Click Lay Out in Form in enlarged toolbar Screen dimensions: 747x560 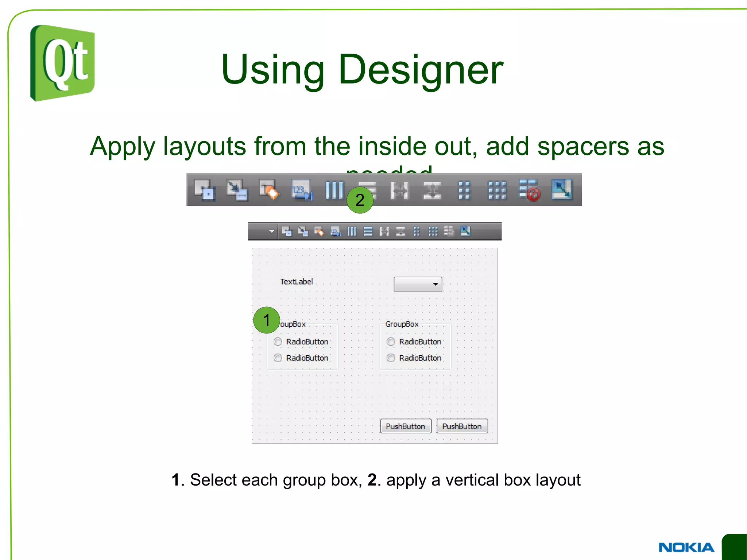(x=464, y=190)
